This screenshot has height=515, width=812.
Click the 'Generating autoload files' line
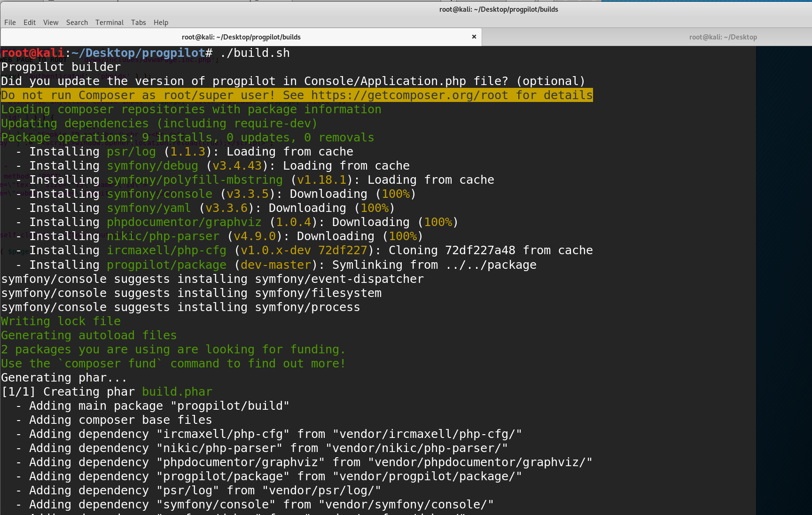click(x=89, y=336)
